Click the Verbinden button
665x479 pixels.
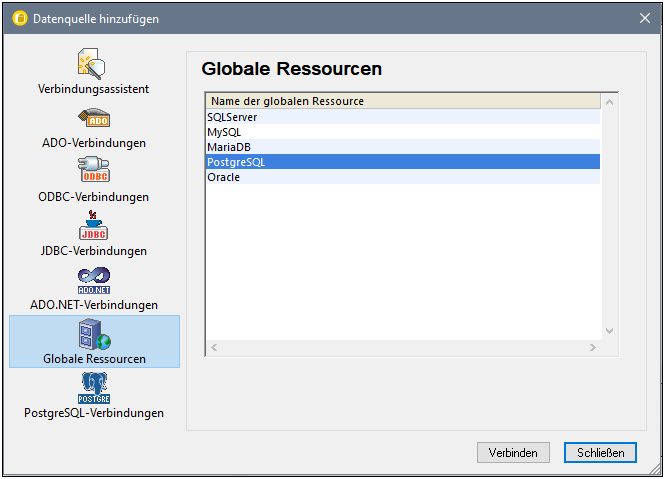pos(513,453)
